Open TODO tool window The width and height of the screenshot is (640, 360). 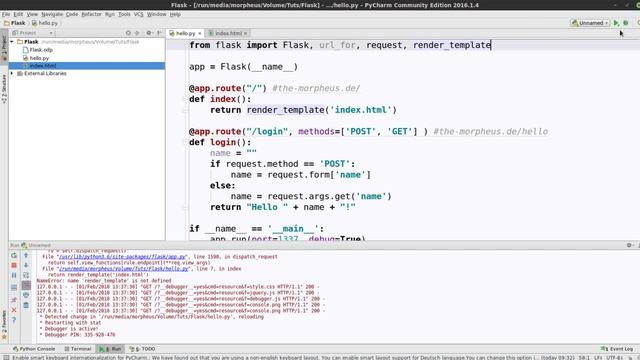142,349
